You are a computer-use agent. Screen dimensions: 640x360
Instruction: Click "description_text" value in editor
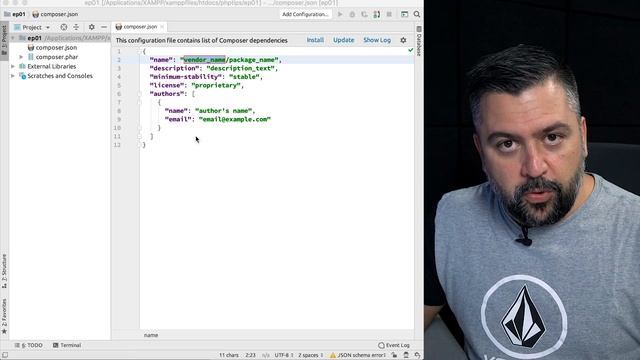pyautogui.click(x=240, y=69)
